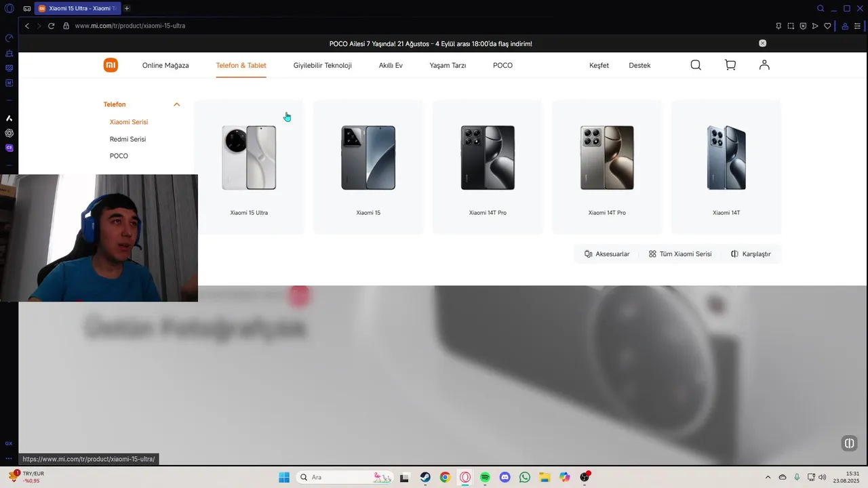Image resolution: width=868 pixels, height=488 pixels.
Task: Open the volume speaker tray icon
Action: click(x=823, y=477)
